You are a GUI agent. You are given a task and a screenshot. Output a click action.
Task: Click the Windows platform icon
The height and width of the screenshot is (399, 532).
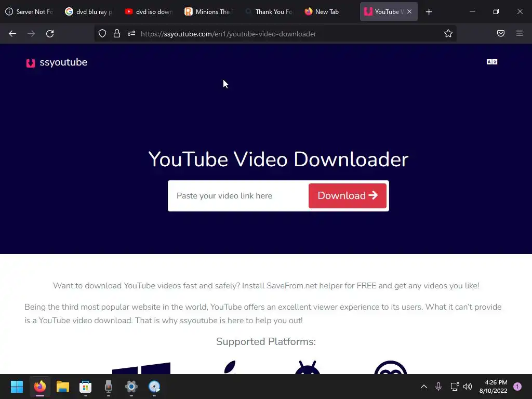click(x=141, y=368)
